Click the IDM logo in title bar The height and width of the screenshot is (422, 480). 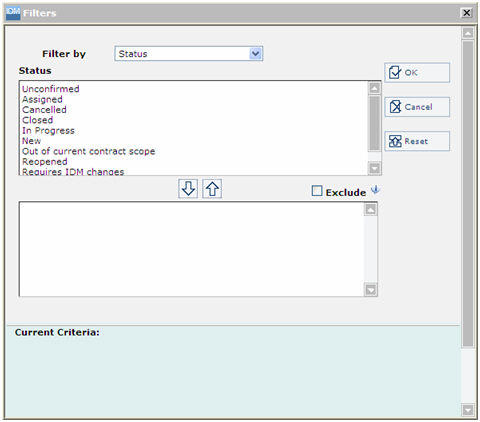tap(13, 13)
